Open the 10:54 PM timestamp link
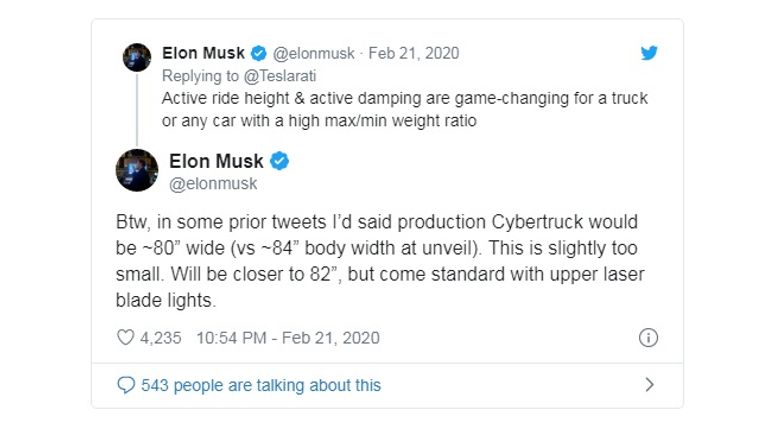768x431 pixels. tap(288, 338)
